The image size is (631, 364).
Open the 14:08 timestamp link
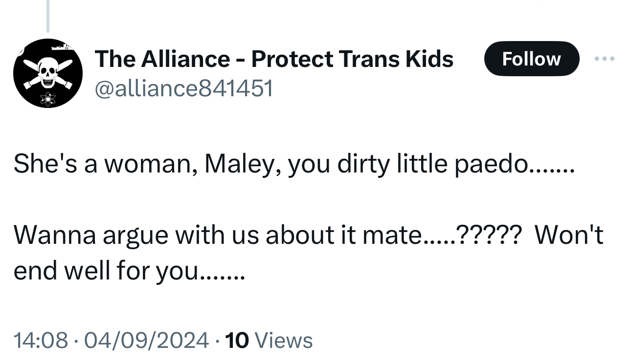point(41,340)
